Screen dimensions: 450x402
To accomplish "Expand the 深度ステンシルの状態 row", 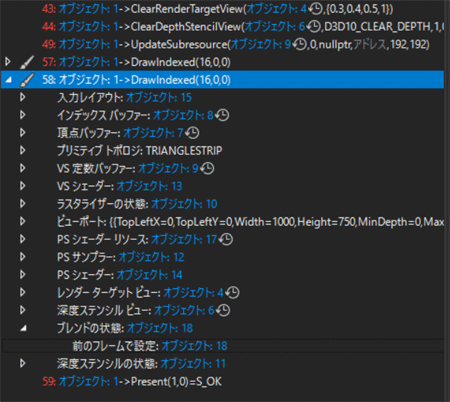I will (x=23, y=363).
